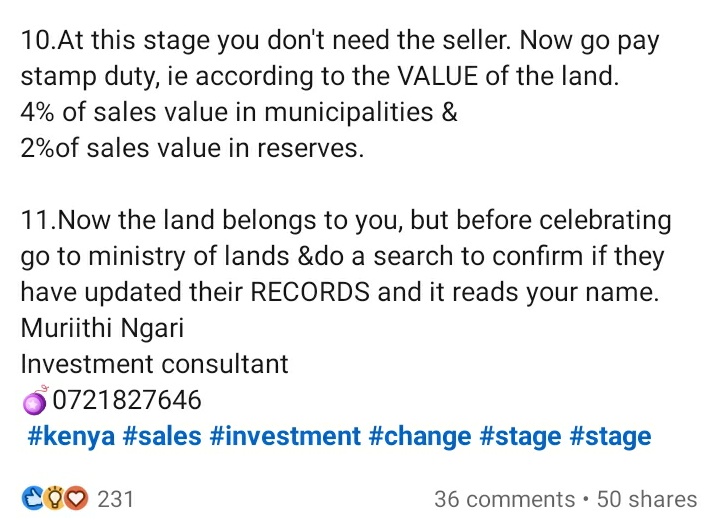This screenshot has height=525, width=717.
Task: Open the #kenya hashtag
Action: (71, 436)
